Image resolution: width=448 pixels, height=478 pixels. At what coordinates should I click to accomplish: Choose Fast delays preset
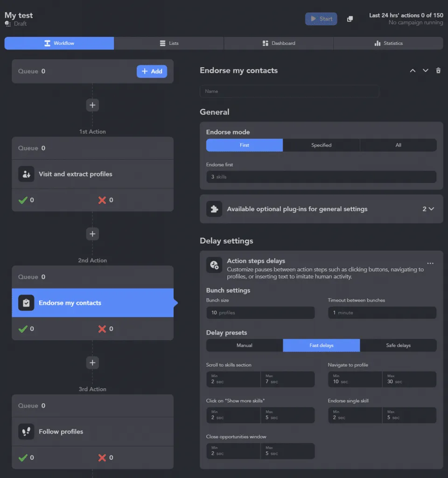pyautogui.click(x=321, y=345)
